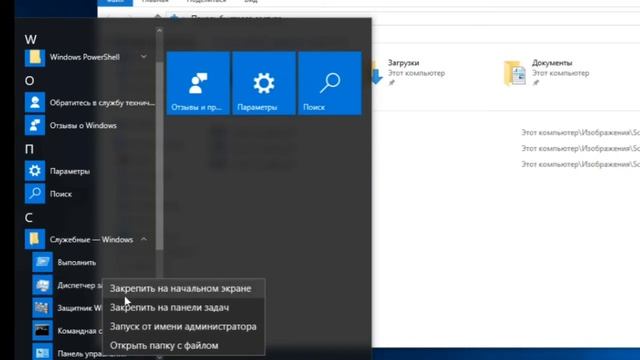Screen dimensions: 640x360
Task: Jump to letter П section header
Action: point(29,149)
